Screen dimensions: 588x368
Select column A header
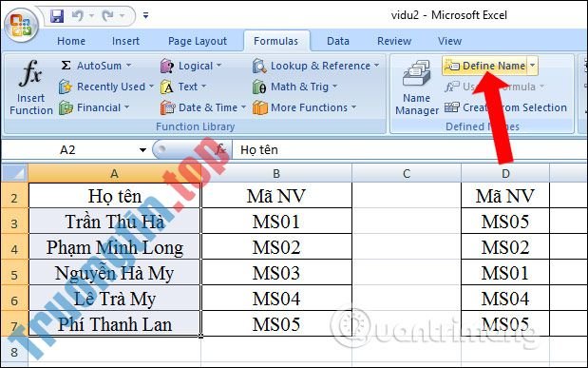(x=114, y=173)
